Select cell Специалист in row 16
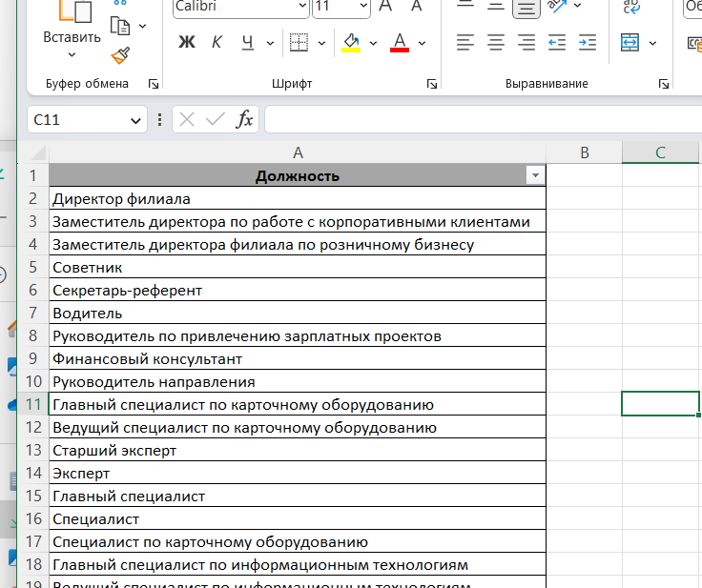Screen dimensions: 702x588 click(298, 518)
